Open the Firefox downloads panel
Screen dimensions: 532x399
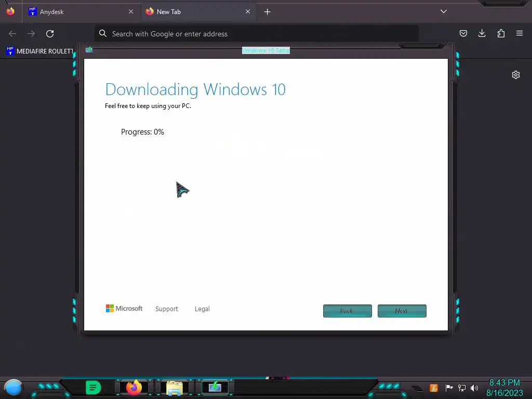point(482,33)
